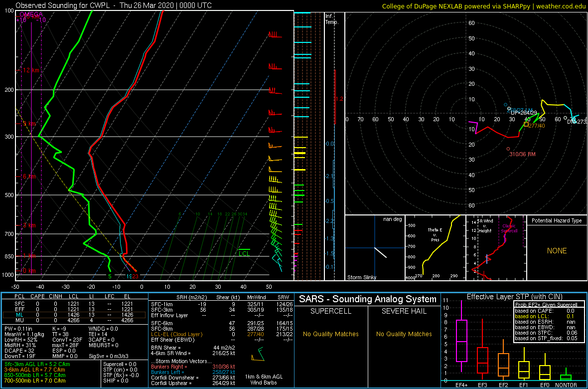Image resolution: width=588 pixels, height=389 pixels.
Task: Select the EFF parcel row
Action: (x=74, y=309)
